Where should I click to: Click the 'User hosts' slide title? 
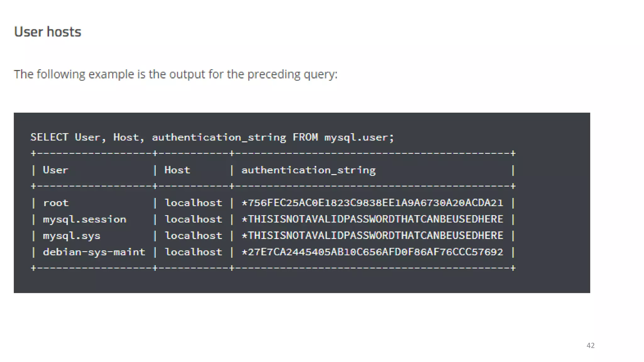[x=48, y=32]
